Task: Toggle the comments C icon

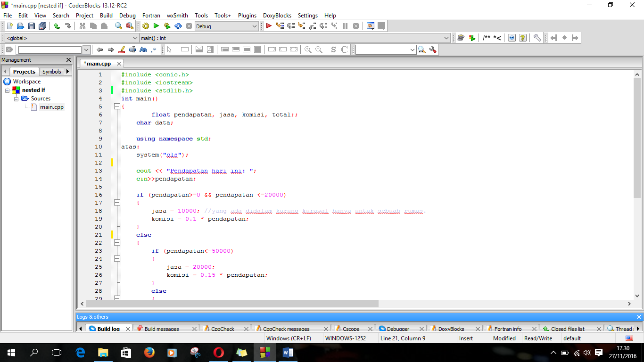Action: coord(345,49)
